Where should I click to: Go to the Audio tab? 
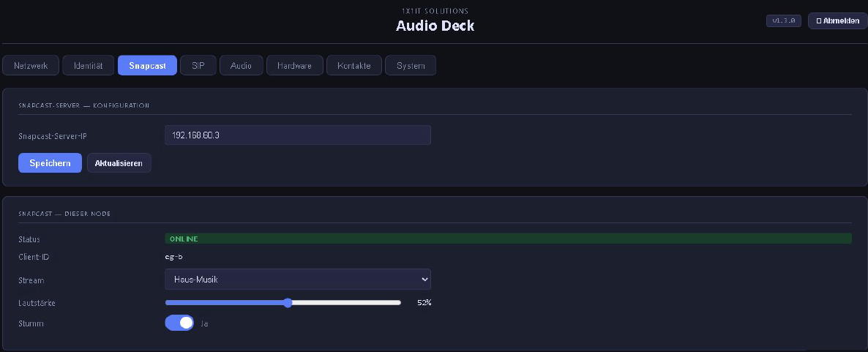coord(242,65)
